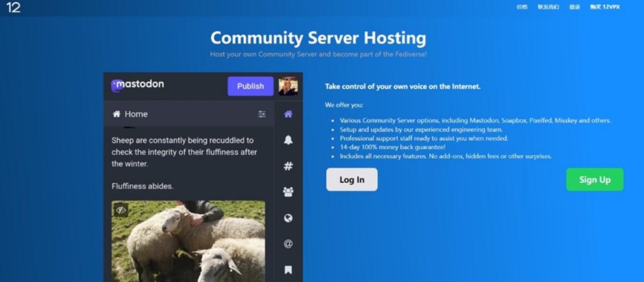Toggle the crossed-eye hide-media icon on the sheep photo

tap(121, 209)
